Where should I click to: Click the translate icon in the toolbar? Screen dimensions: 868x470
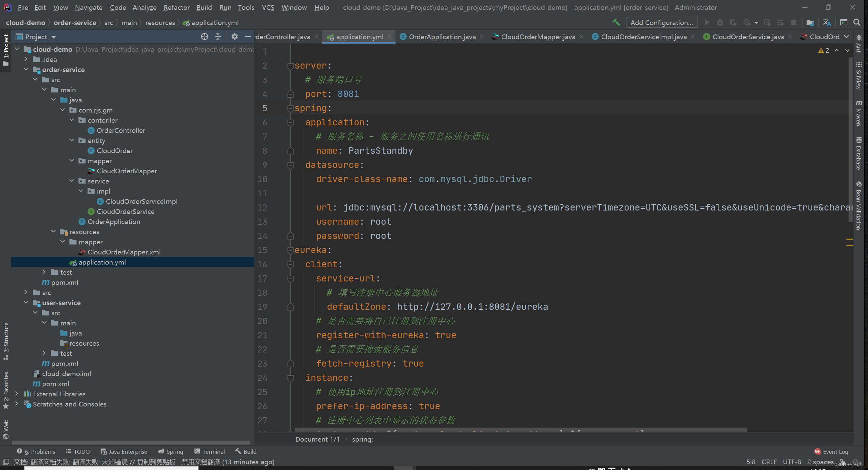click(827, 23)
